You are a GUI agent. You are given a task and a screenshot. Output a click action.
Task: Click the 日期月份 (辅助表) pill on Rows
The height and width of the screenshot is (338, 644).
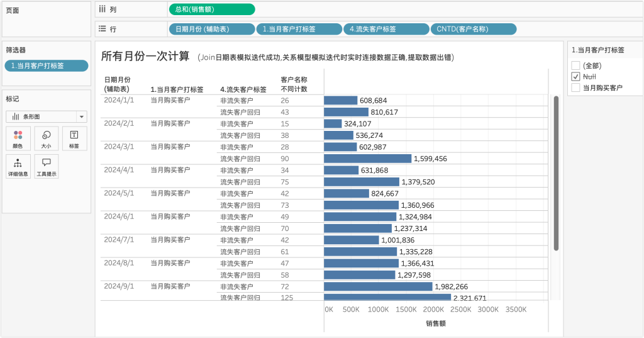211,29
